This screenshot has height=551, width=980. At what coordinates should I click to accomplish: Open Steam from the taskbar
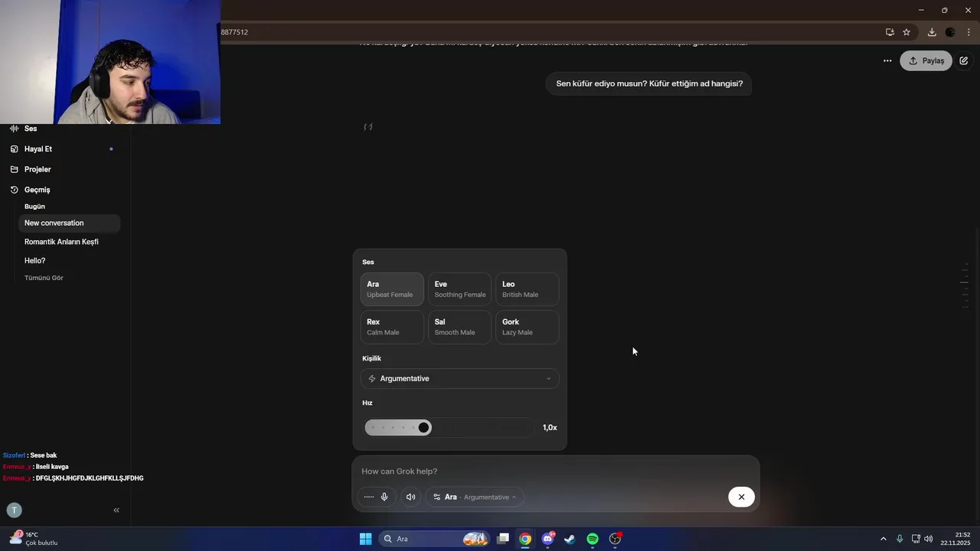coord(570,539)
